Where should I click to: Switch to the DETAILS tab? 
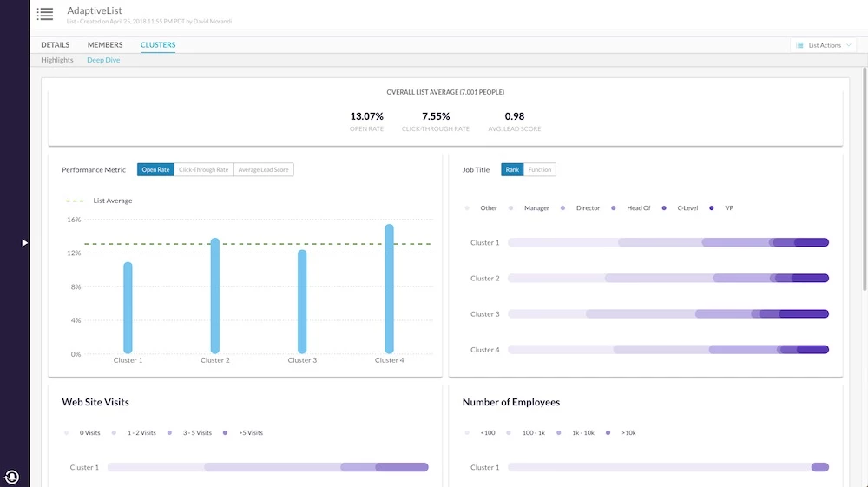point(55,45)
